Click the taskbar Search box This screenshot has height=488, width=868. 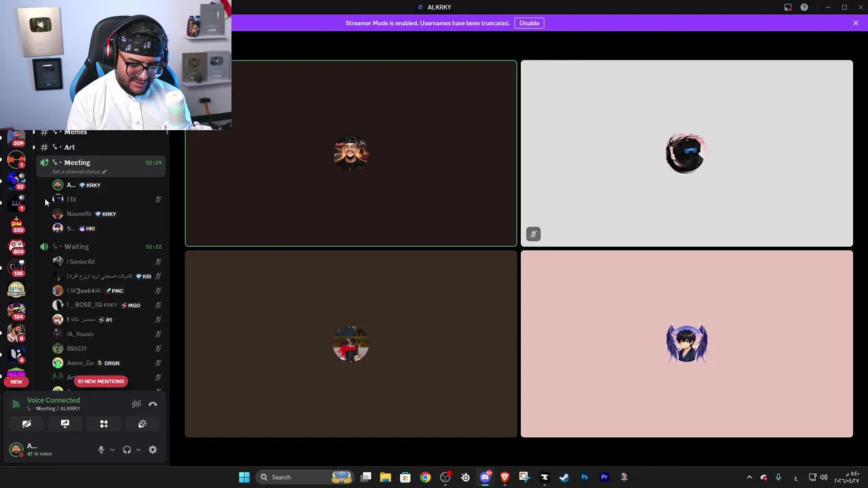[305, 477]
